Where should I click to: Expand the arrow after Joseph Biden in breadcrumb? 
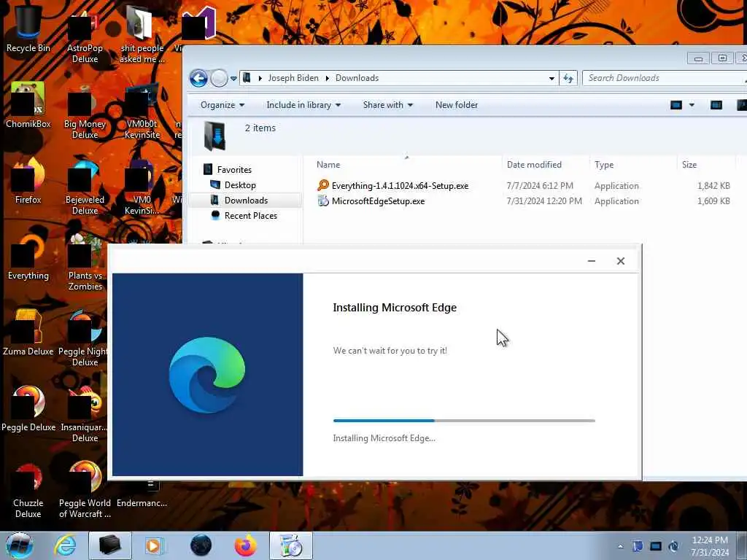pyautogui.click(x=328, y=78)
